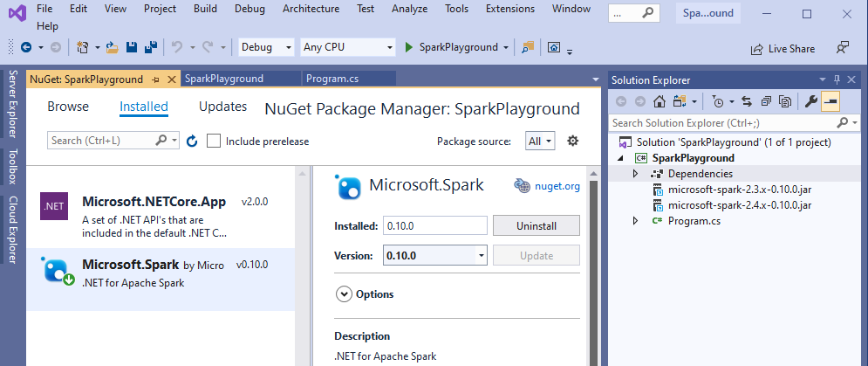Expand the Options section
Screen dimensions: 868x366
pos(344,294)
